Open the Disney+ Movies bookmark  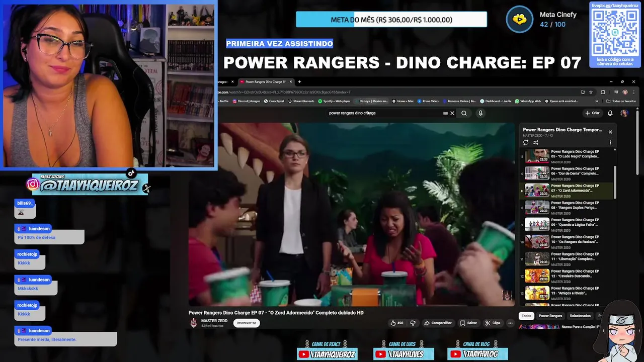pyautogui.click(x=371, y=101)
